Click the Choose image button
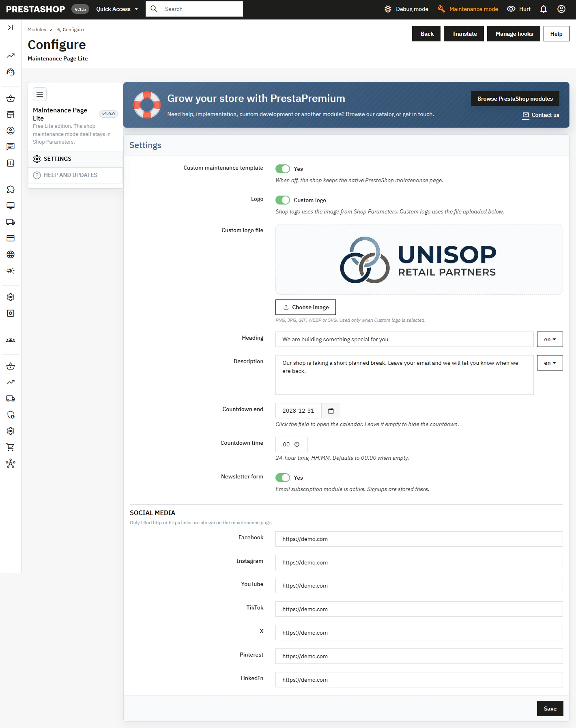Screen dimensions: 576x728 306,307
